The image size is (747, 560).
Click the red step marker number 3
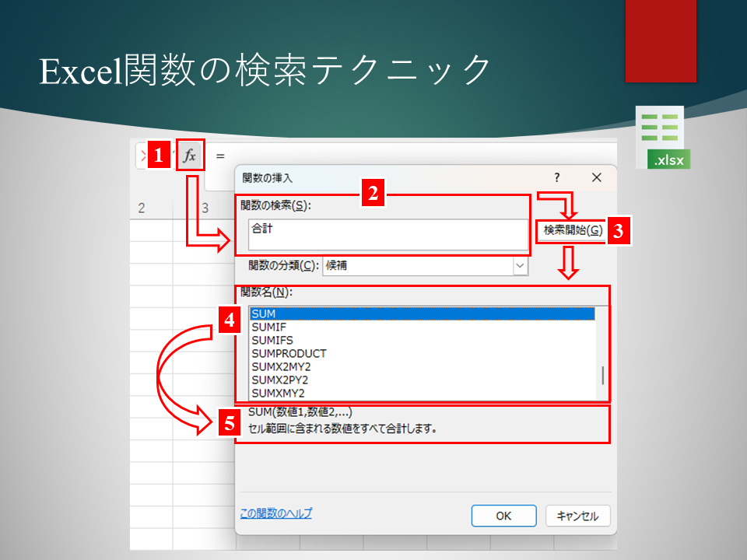point(618,230)
